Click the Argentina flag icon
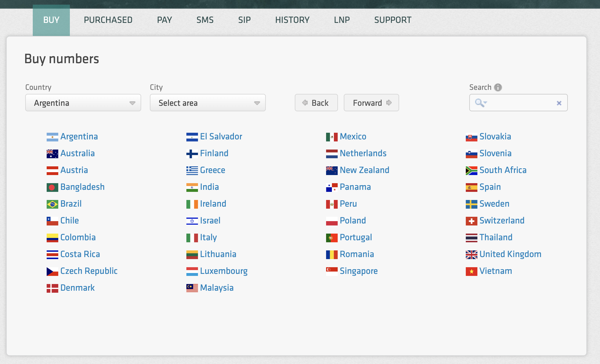This screenshot has height=364, width=600. [52, 137]
